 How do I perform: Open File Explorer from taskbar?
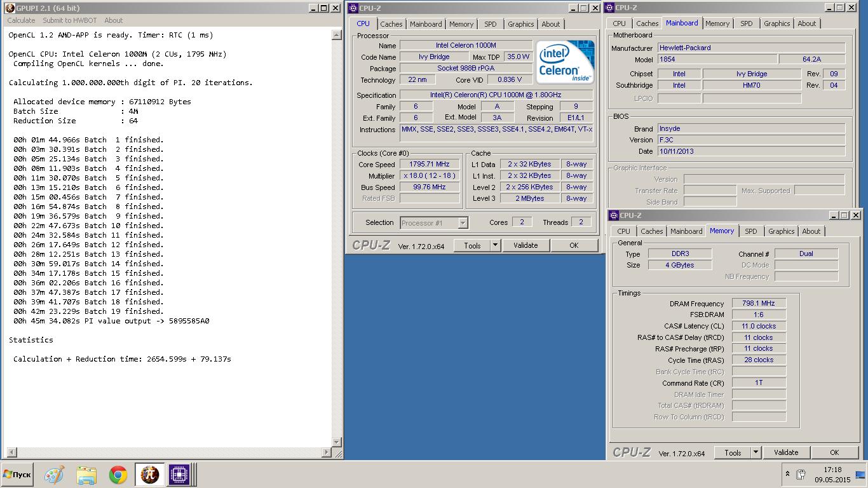pyautogui.click(x=86, y=475)
